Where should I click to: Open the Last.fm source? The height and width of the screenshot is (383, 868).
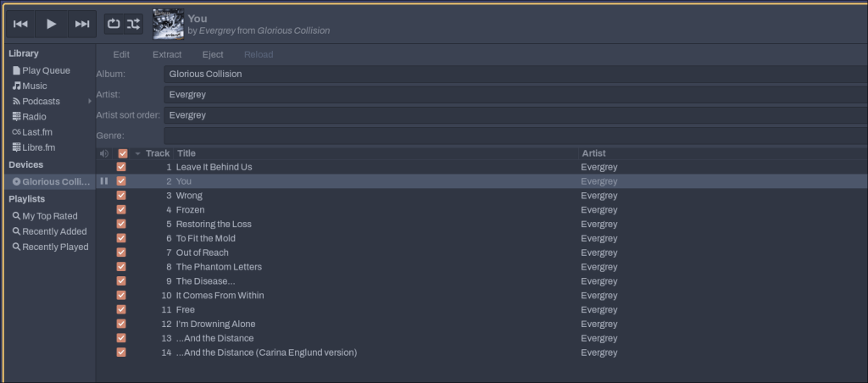point(37,131)
